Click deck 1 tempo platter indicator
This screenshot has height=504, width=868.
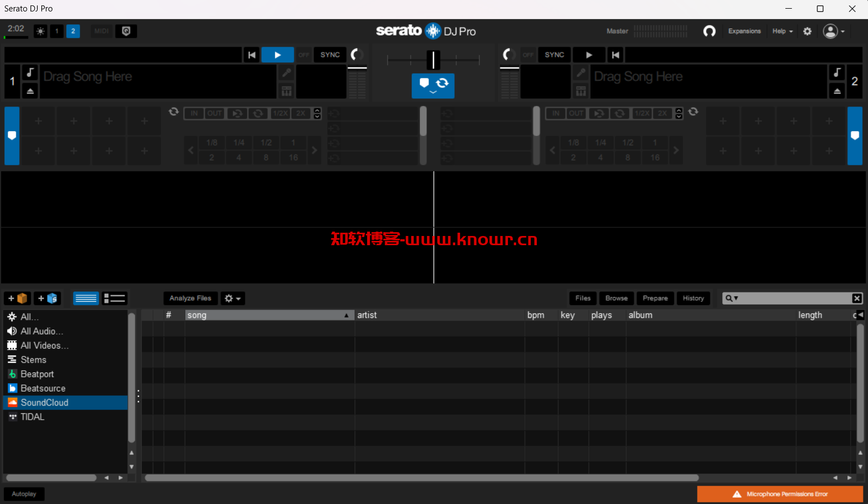click(x=357, y=54)
